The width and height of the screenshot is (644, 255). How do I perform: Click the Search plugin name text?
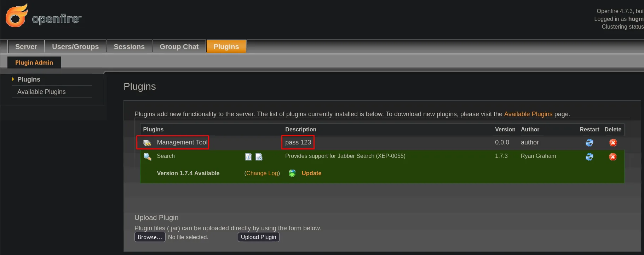click(x=166, y=156)
